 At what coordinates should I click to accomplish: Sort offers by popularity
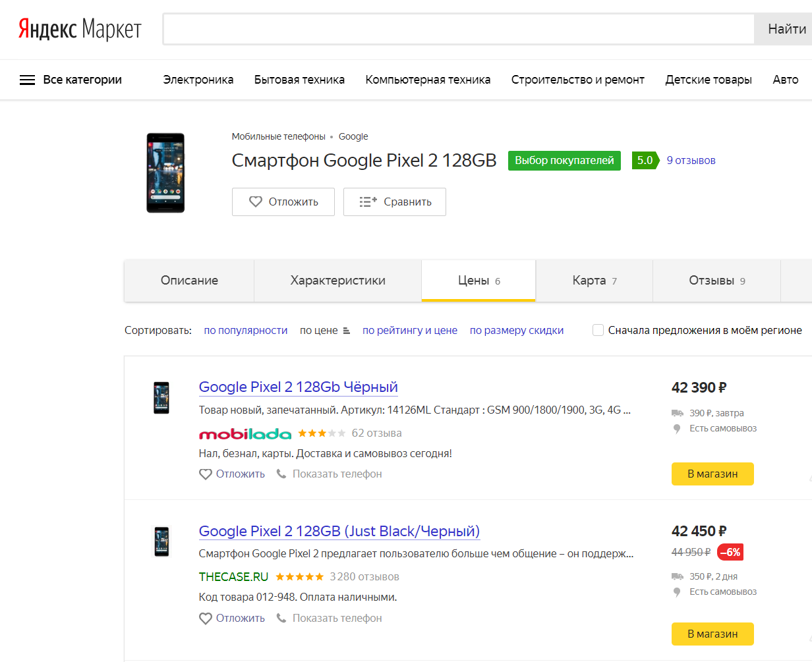coord(246,330)
